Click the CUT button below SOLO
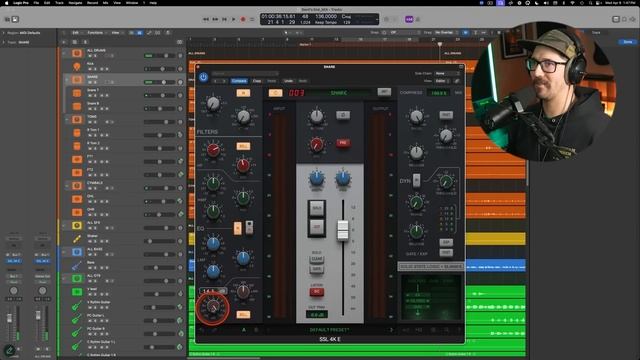The width and height of the screenshot is (640, 360). pyautogui.click(x=316, y=227)
